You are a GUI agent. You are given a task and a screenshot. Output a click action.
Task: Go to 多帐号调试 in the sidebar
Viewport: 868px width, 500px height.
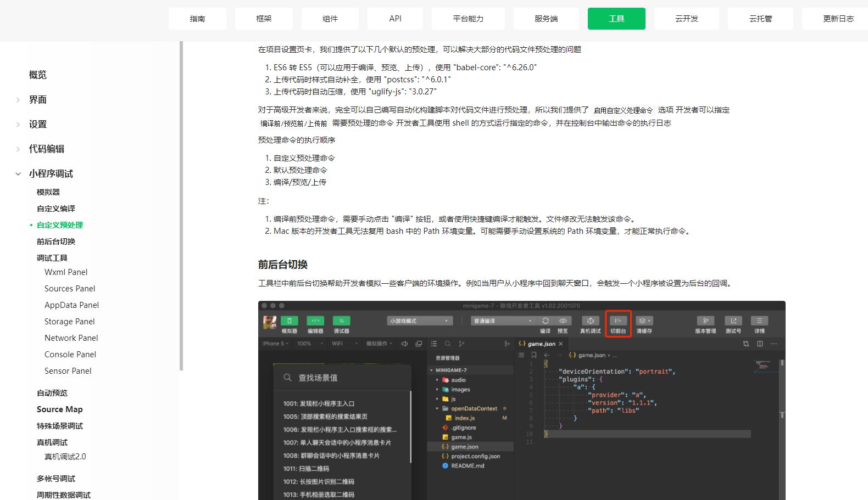(56, 479)
